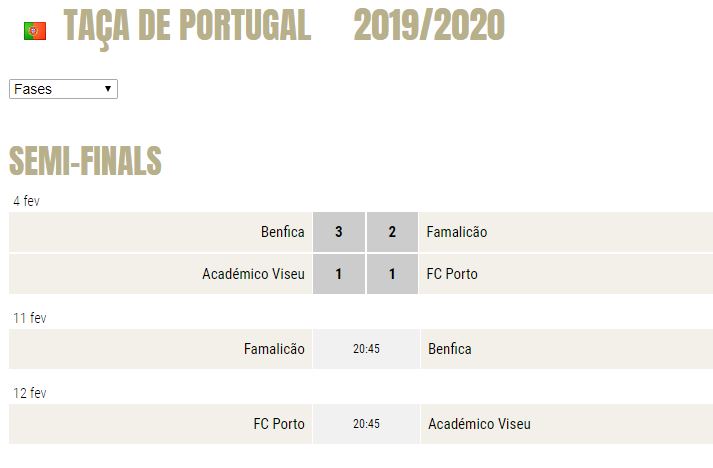Click Benfica's score of 3

[339, 232]
